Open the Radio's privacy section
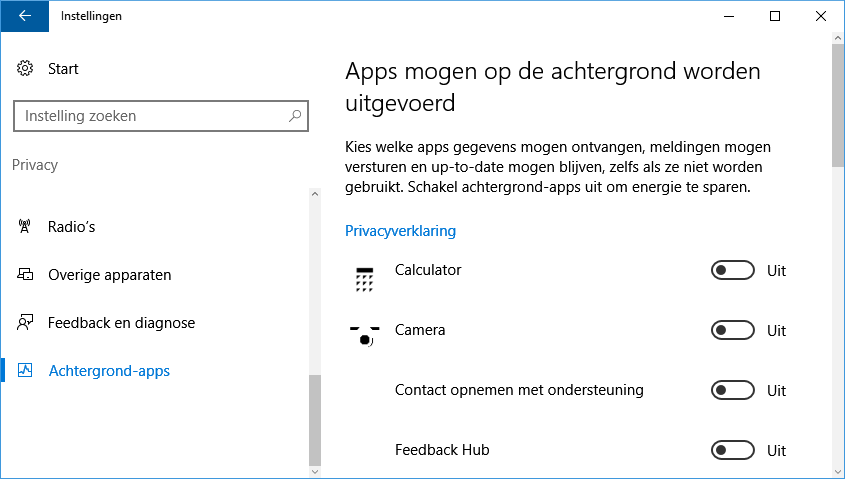 tap(72, 227)
